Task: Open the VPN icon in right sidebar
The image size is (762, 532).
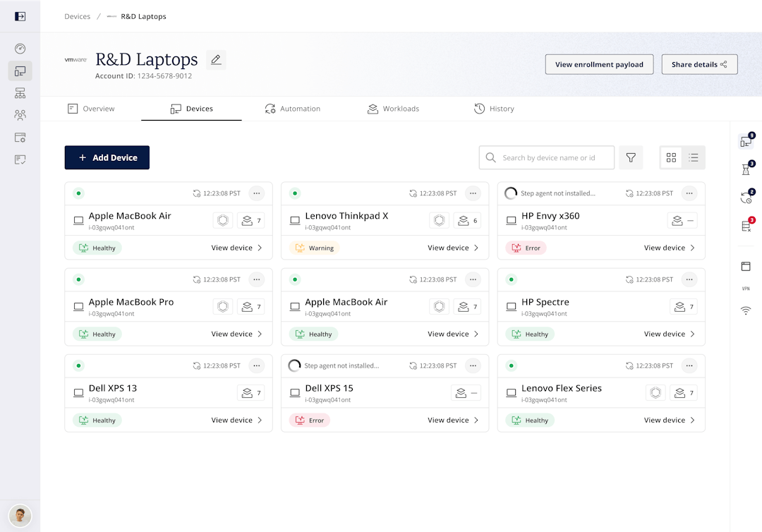Action: (x=746, y=288)
